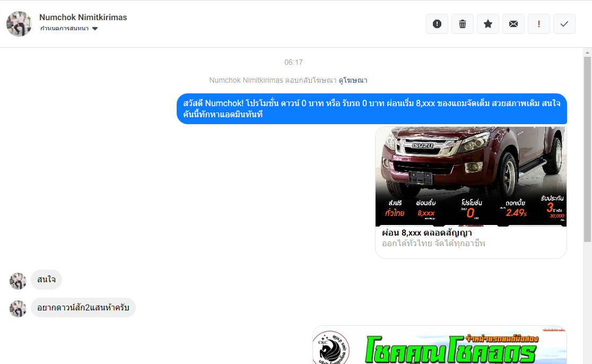The width and height of the screenshot is (592, 364).
Task: Click avatar beside อยากดาวน์สัก2แสนห้าครับ message
Action: pyautogui.click(x=18, y=308)
